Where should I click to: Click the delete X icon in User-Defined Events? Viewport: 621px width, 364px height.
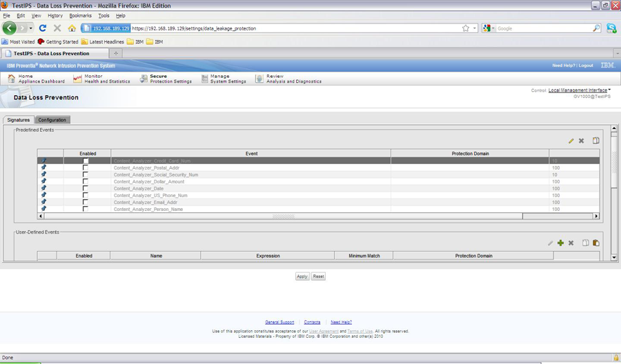[x=571, y=243]
